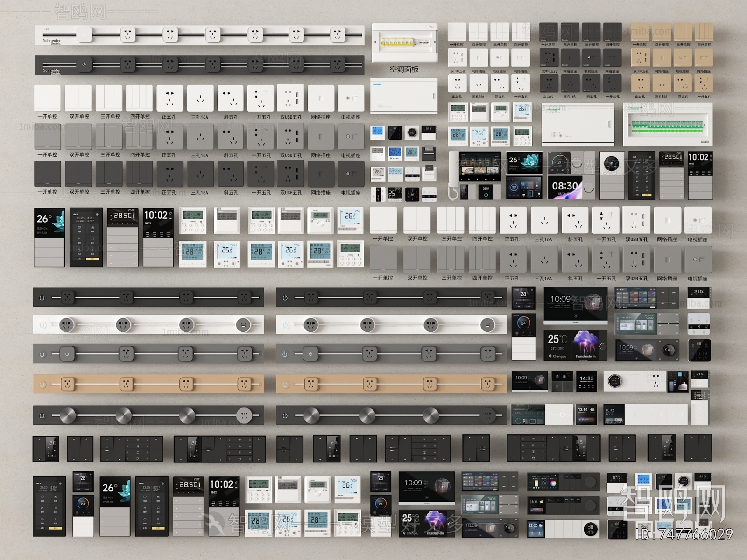Toggle the beige 一开单控 switch

click(x=640, y=32)
